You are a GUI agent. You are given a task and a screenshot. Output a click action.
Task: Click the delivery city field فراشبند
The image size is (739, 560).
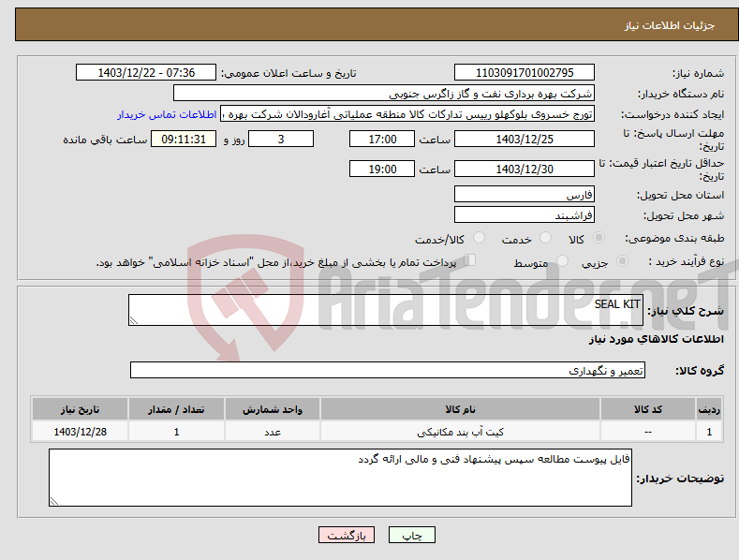coord(525,215)
